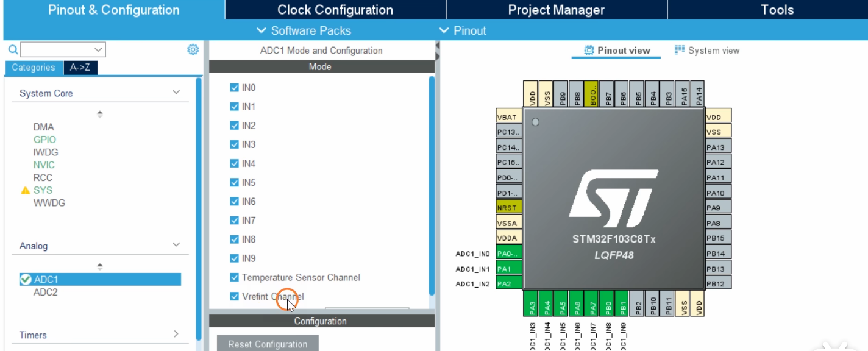Open the GPIO settings entry

click(44, 140)
